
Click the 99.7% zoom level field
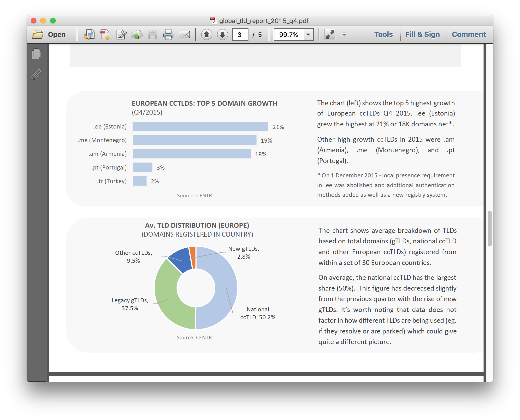[x=288, y=35]
